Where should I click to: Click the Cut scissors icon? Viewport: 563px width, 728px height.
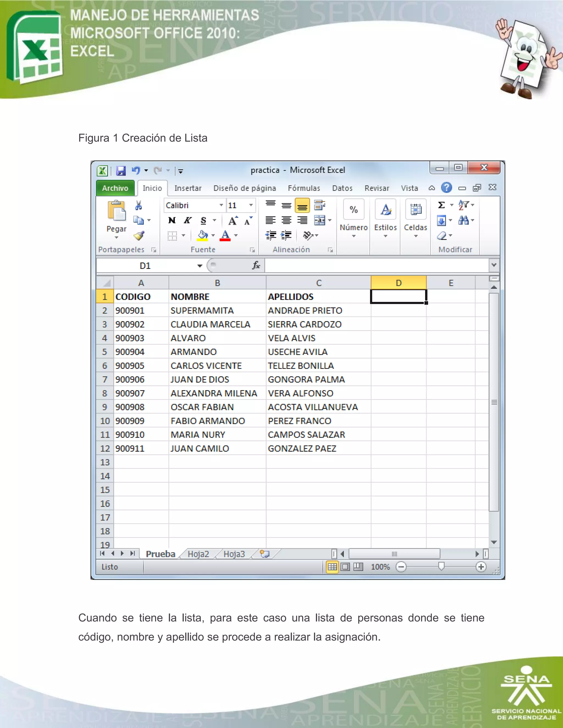pyautogui.click(x=139, y=205)
